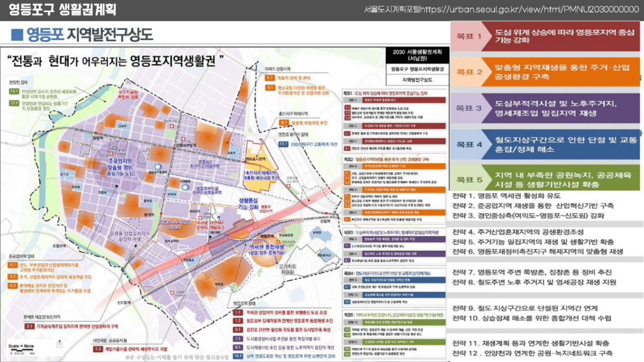Click the orange 목표 2 label

(470, 73)
